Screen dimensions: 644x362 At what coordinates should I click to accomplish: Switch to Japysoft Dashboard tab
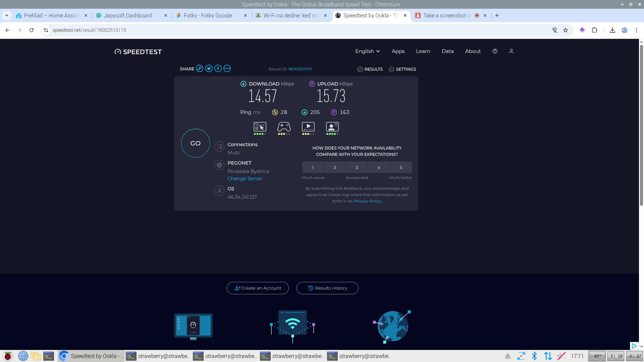(128, 15)
